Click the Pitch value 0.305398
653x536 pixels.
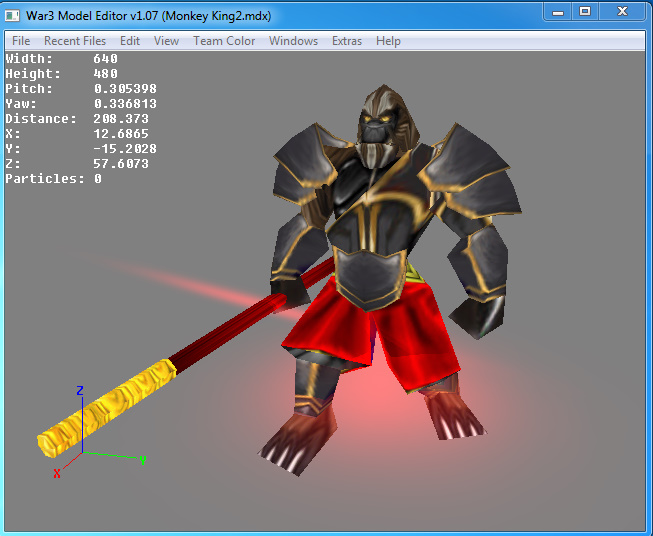coord(125,89)
